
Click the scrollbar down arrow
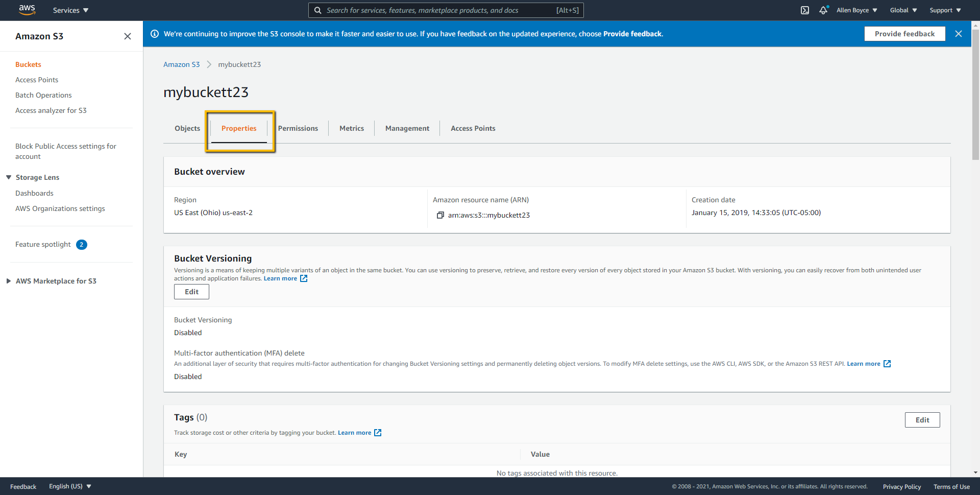tap(975, 473)
